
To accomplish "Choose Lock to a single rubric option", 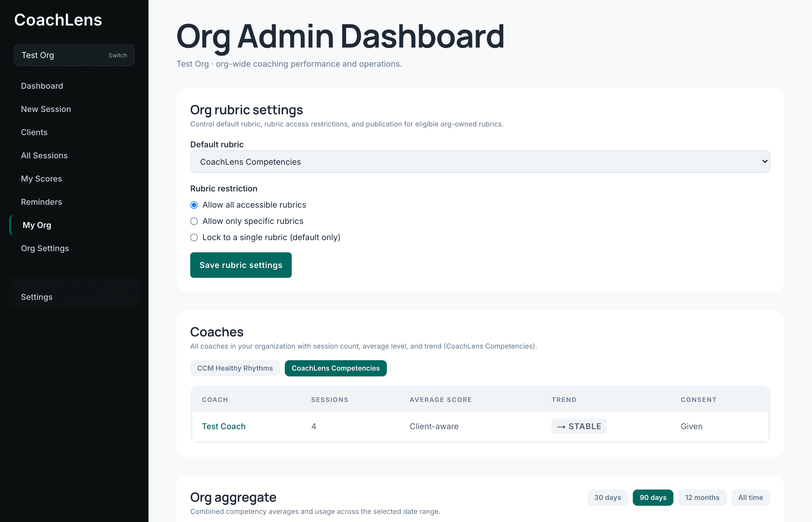I will click(x=194, y=238).
